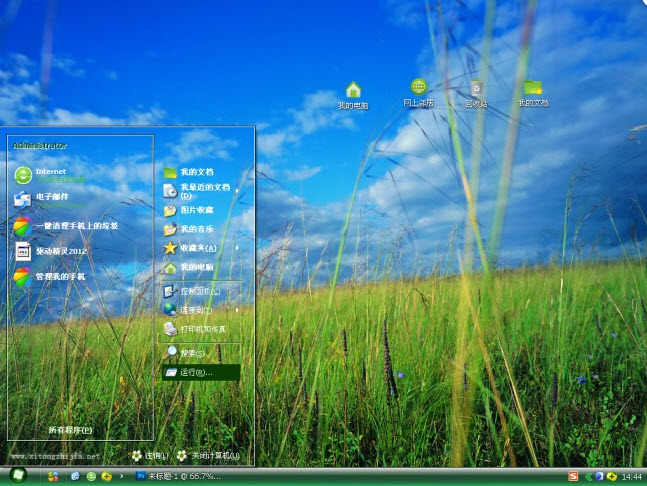Switch to 未标题-1 taskbar window
Screen dimensions: 647x486
[177, 477]
